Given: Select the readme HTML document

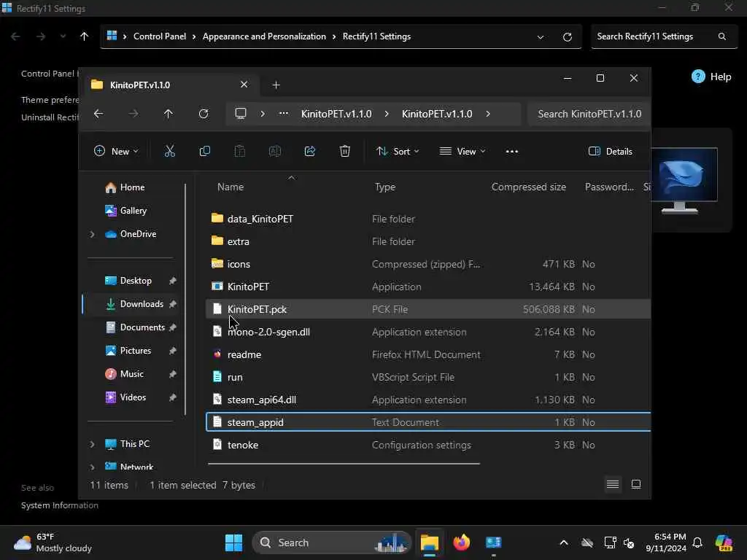Looking at the screenshot, I should (427, 355).
